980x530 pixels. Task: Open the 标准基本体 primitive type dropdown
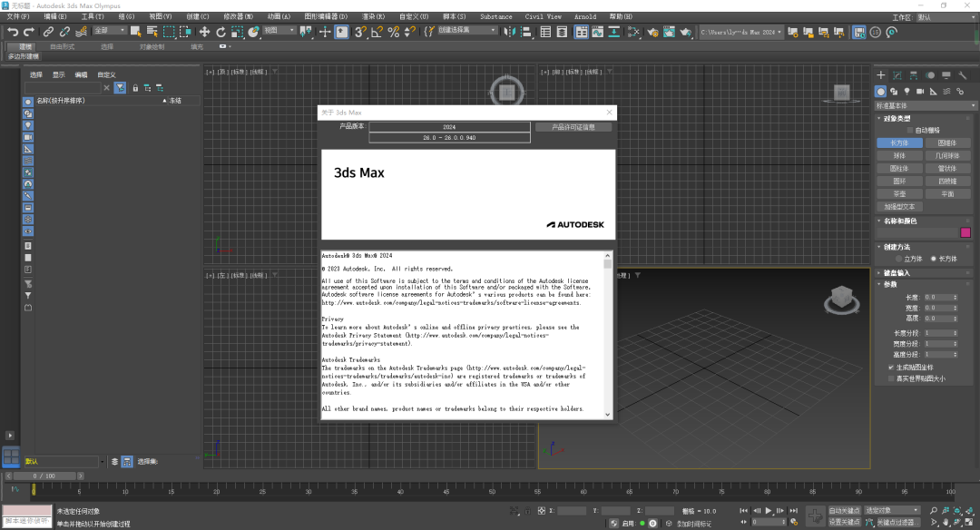click(925, 105)
